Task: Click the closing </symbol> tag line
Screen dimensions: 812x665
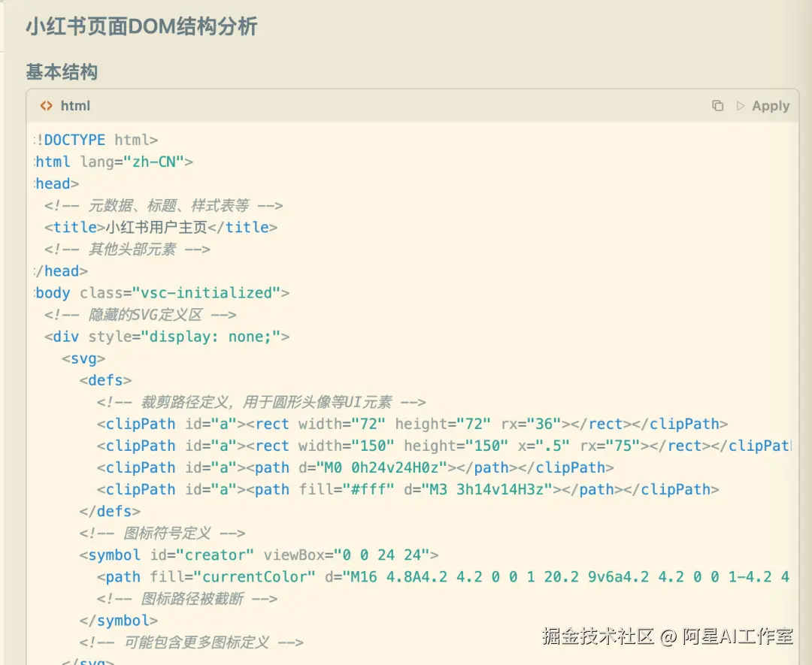Action: [119, 621]
